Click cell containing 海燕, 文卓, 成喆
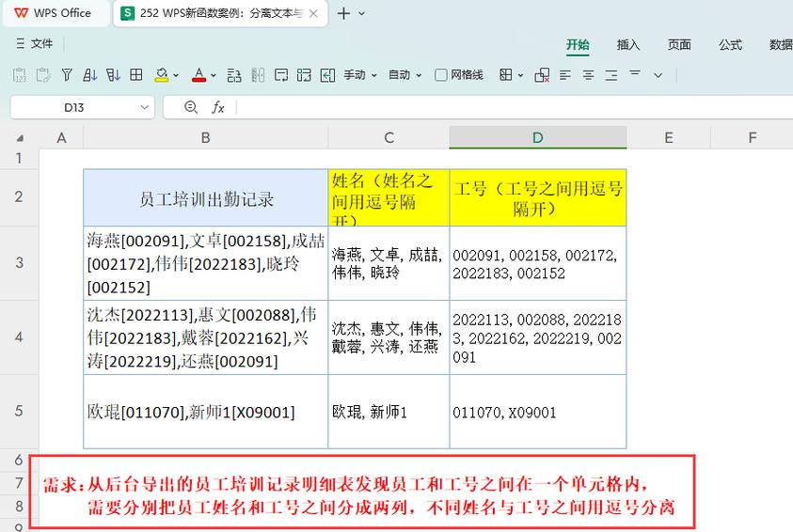Viewport: 793px width, 532px height. click(389, 263)
